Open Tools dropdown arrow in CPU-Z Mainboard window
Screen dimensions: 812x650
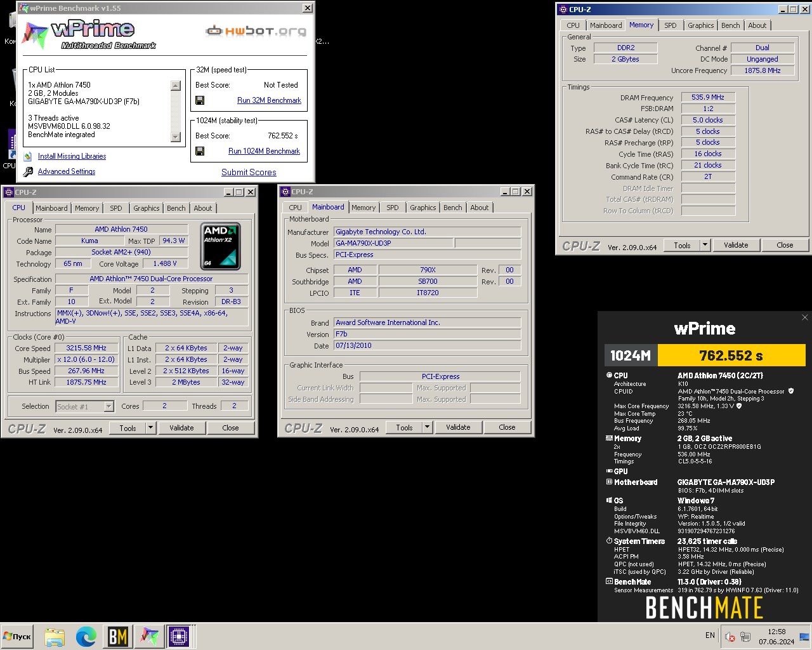click(x=428, y=428)
